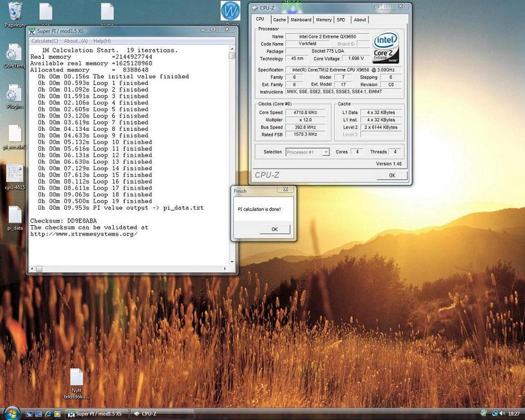Click the http://www.xtremesystems.org/ text line

point(84,234)
